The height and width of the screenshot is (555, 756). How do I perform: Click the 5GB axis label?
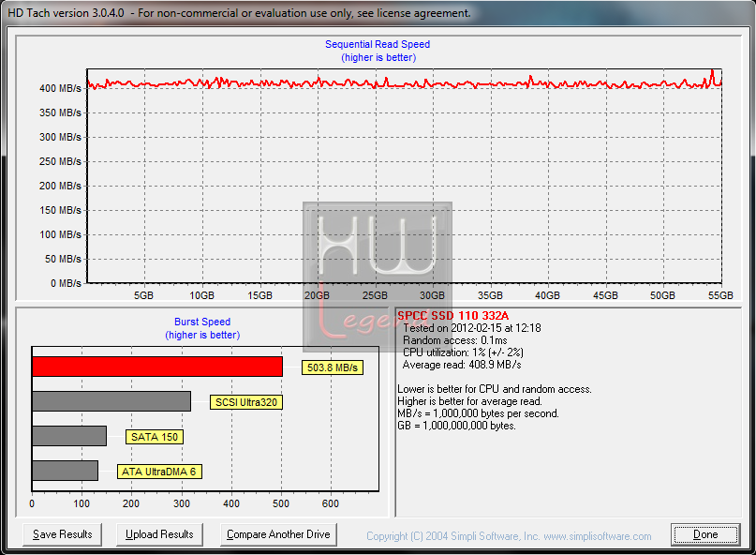pyautogui.click(x=143, y=295)
